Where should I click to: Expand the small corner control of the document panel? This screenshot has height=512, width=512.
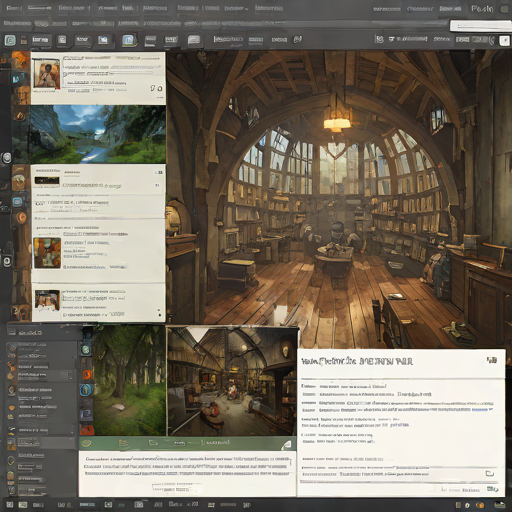[492, 360]
